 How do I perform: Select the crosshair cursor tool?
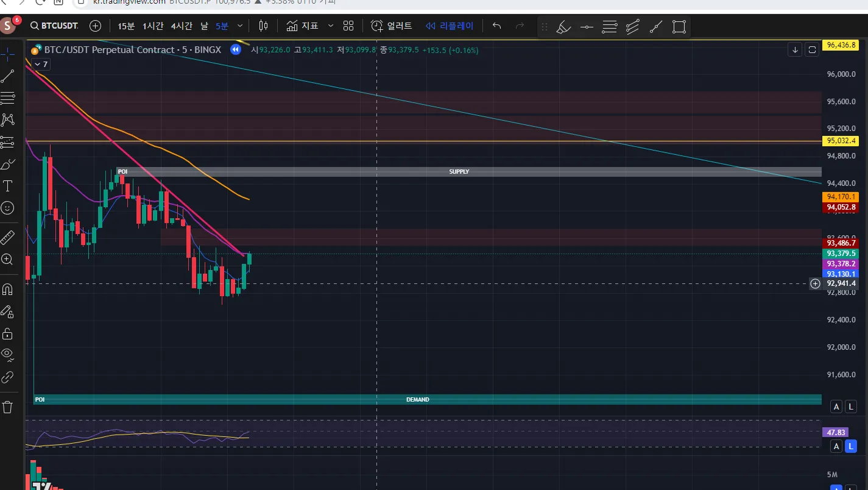click(8, 54)
